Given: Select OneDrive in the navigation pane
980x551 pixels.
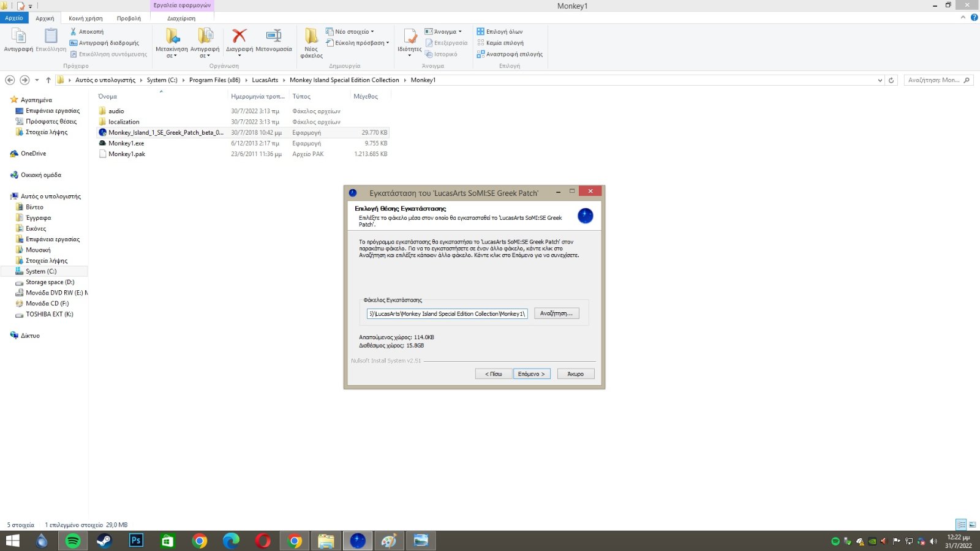Looking at the screenshot, I should click(x=33, y=154).
